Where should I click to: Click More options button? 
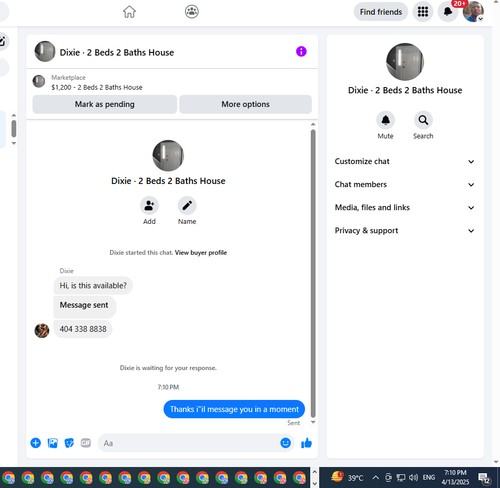(245, 104)
